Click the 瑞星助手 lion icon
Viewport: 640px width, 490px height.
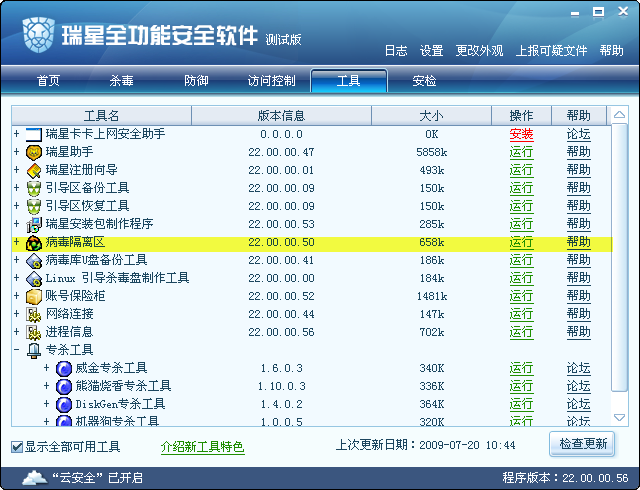(33, 152)
